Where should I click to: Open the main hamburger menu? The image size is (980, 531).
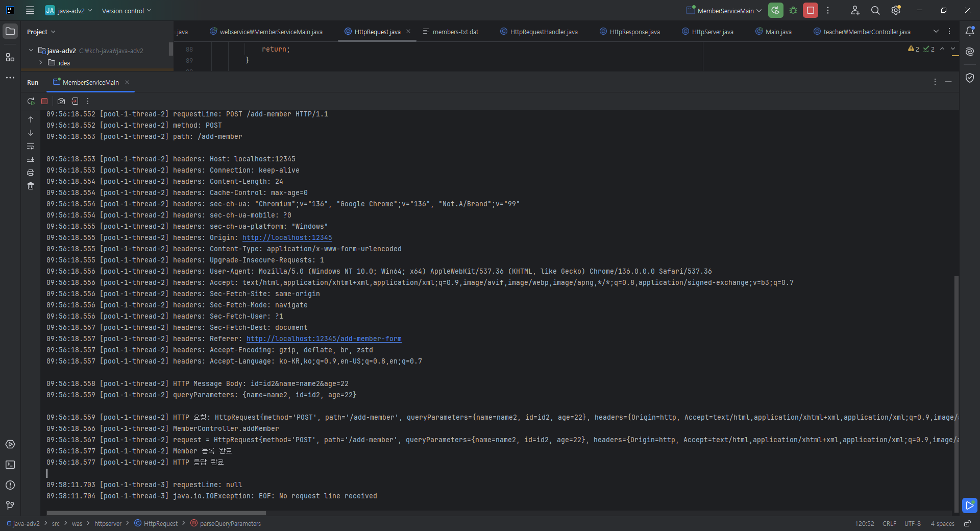click(30, 10)
